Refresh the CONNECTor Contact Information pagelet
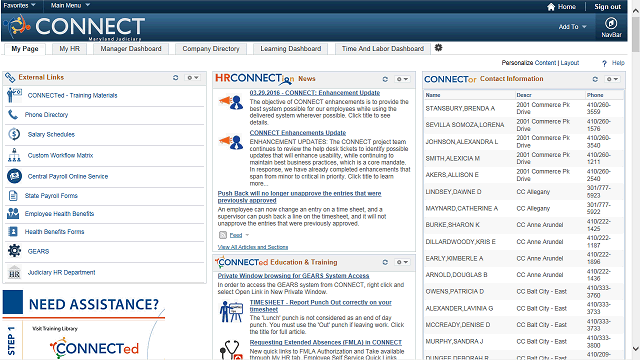This screenshot has height=360, width=640. 595,79
